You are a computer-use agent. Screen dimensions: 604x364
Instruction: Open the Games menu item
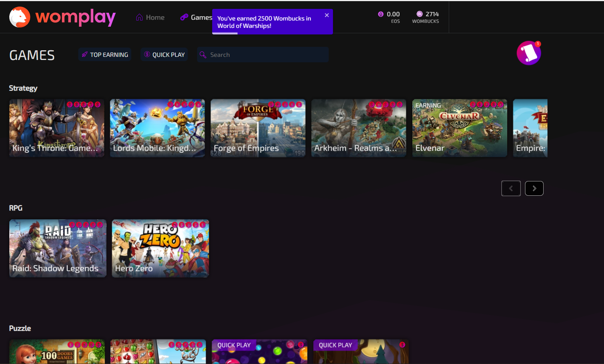196,17
